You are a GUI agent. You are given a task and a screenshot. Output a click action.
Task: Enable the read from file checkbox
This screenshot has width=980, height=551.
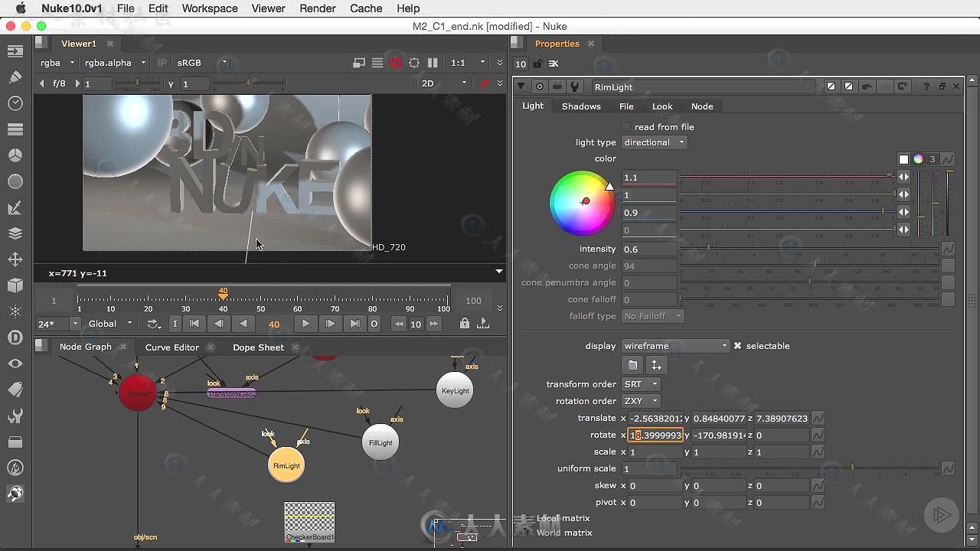pos(626,127)
